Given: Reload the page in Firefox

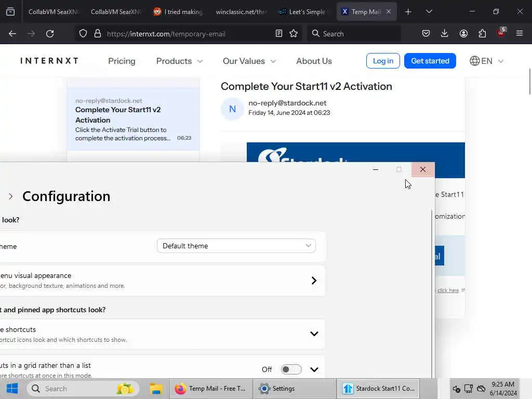Looking at the screenshot, I should [50, 34].
